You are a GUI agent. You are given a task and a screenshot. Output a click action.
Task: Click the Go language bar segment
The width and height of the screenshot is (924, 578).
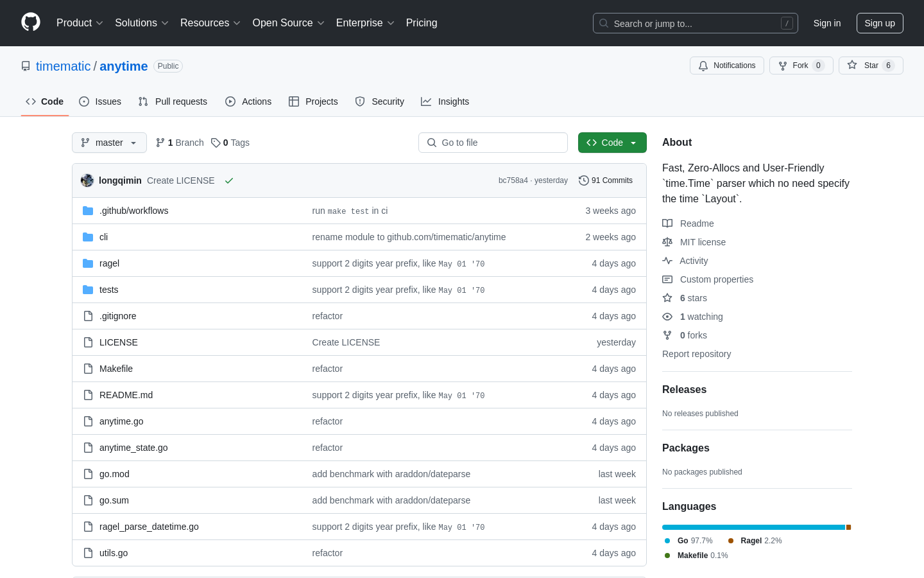click(x=753, y=527)
